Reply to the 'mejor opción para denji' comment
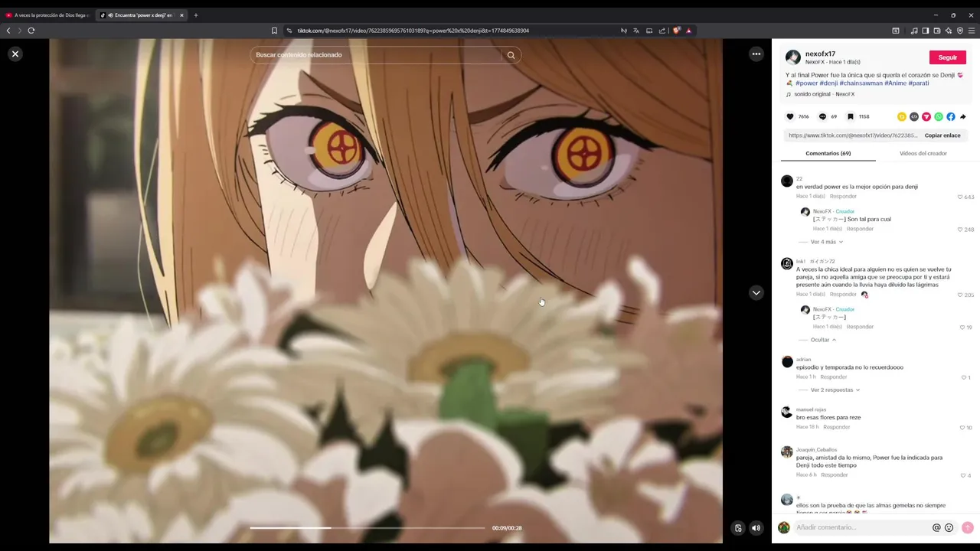 (x=843, y=197)
